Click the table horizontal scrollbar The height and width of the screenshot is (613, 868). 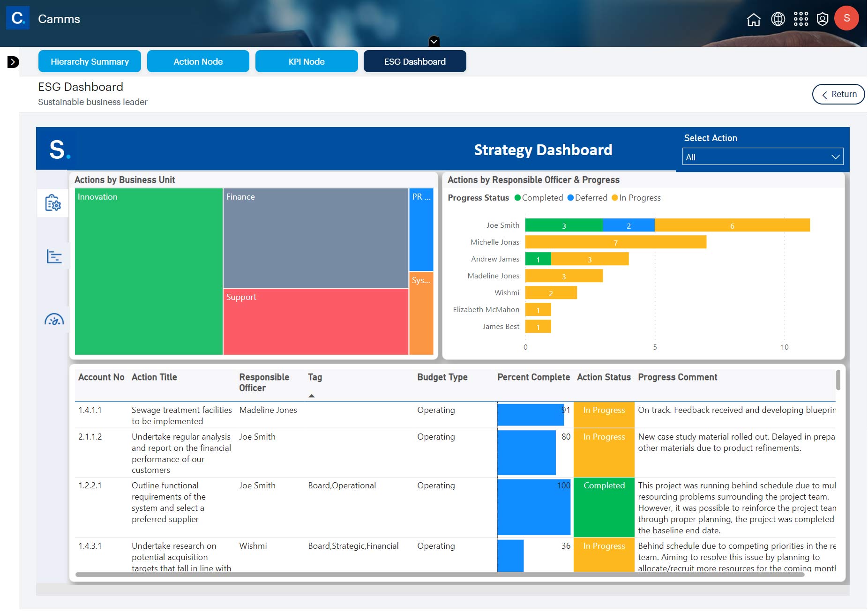(x=440, y=575)
